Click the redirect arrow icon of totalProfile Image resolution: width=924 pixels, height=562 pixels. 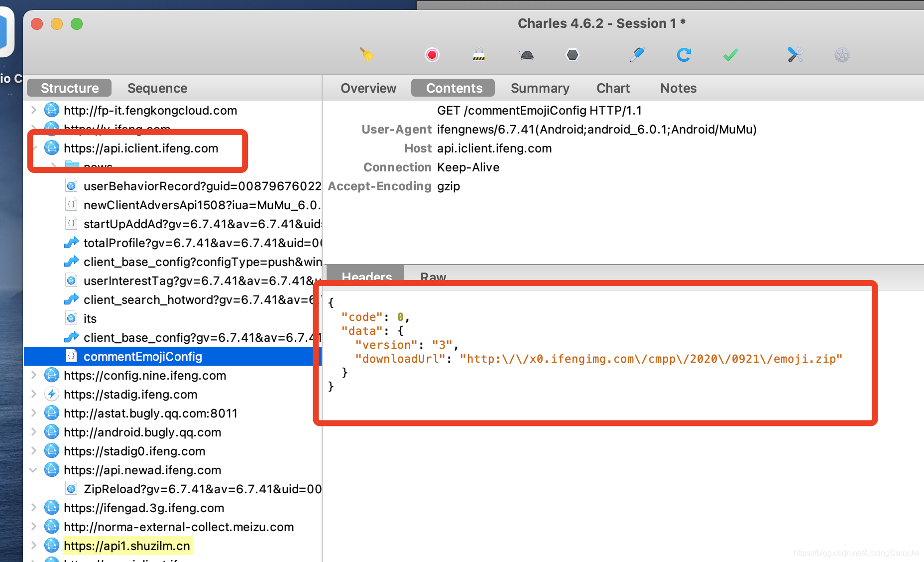tap(71, 243)
